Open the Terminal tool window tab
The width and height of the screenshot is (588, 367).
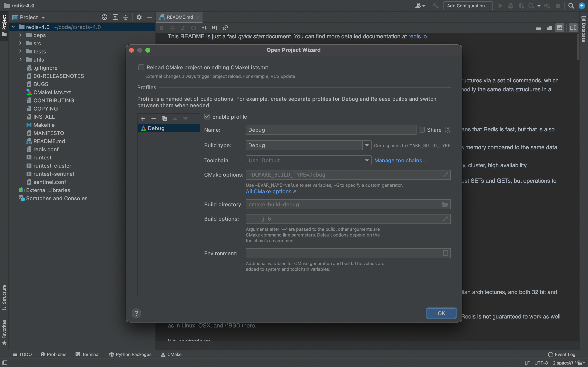coord(87,354)
